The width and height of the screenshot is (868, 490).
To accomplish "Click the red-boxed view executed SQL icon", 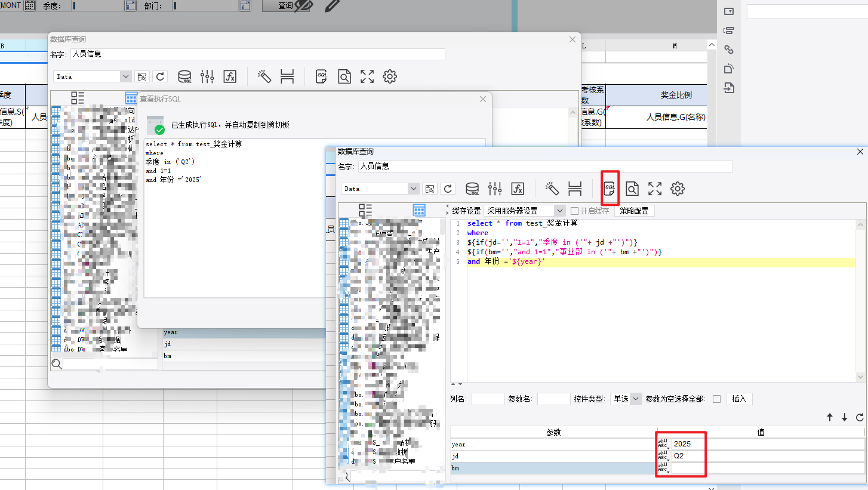I will click(x=610, y=189).
